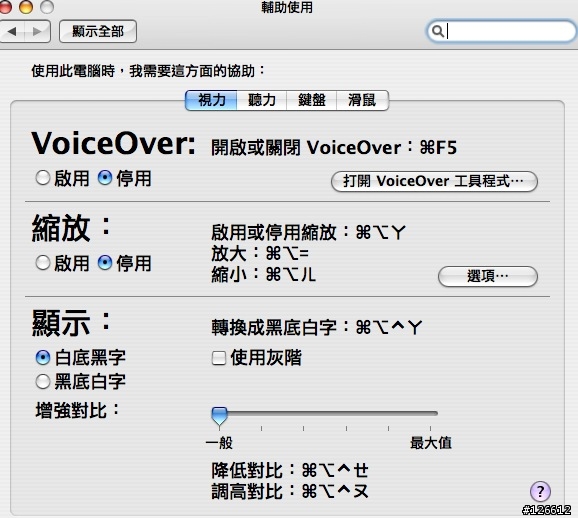Click the 轉換成黑底白字 shortcut text
Image resolution: width=578 pixels, height=518 pixels.
[317, 327]
